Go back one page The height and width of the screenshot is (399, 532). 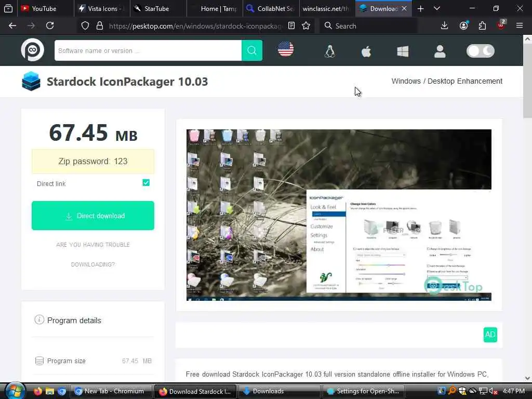point(12,26)
